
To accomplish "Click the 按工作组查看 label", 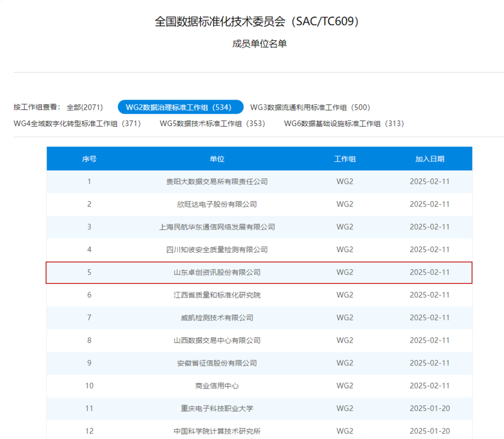I will [x=37, y=107].
